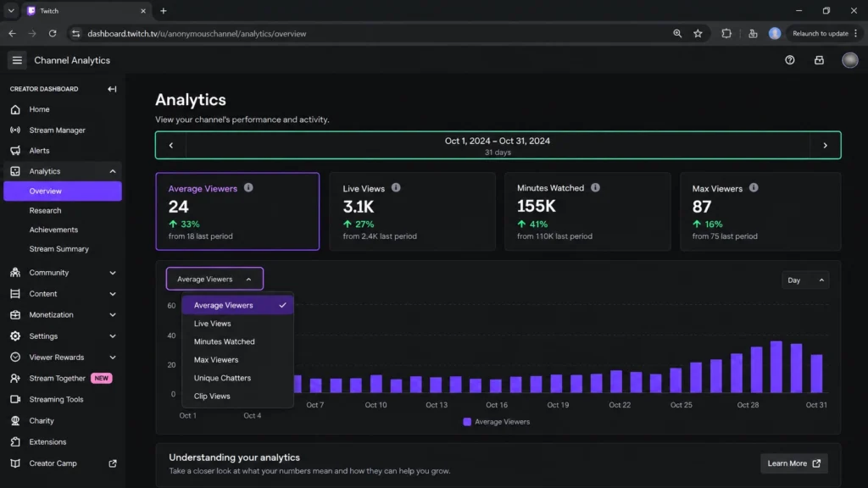Select Average Viewers in the dropdown list

coord(237,305)
